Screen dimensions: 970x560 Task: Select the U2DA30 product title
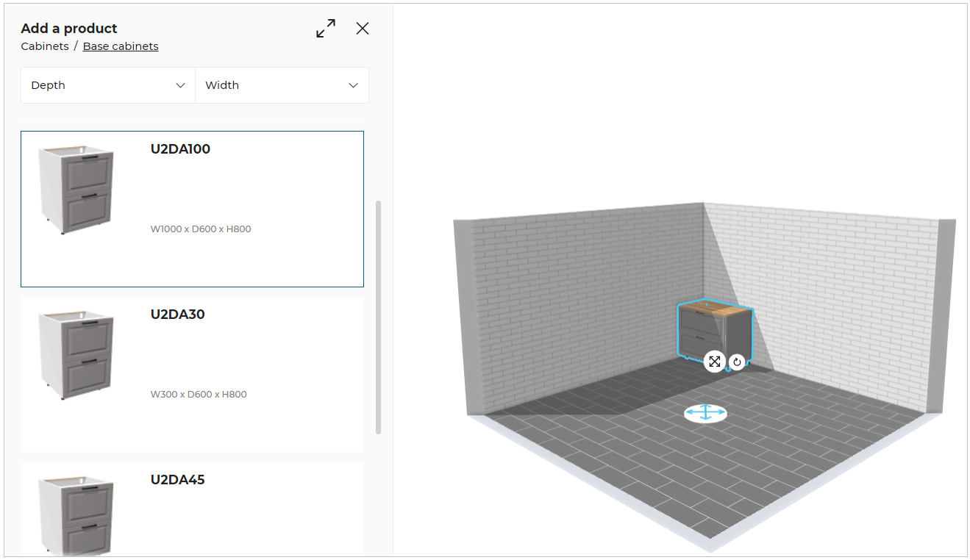click(177, 315)
